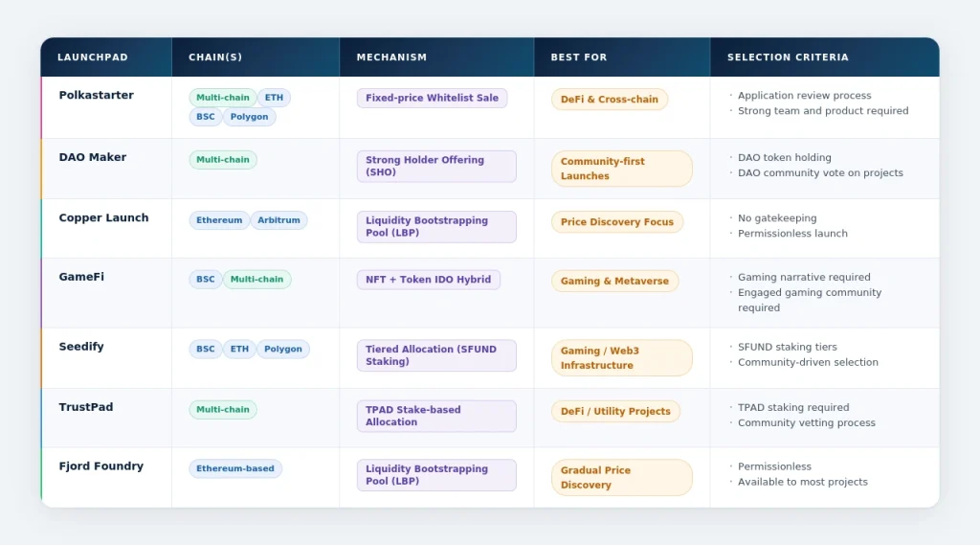
Task: Click the CHAIN(S) column header
Action: pos(215,57)
